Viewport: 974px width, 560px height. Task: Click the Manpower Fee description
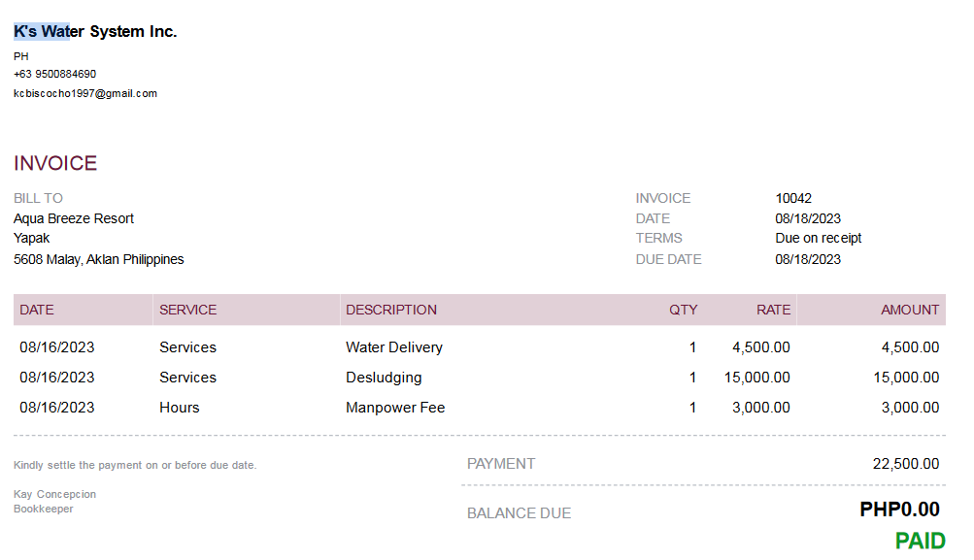(395, 408)
